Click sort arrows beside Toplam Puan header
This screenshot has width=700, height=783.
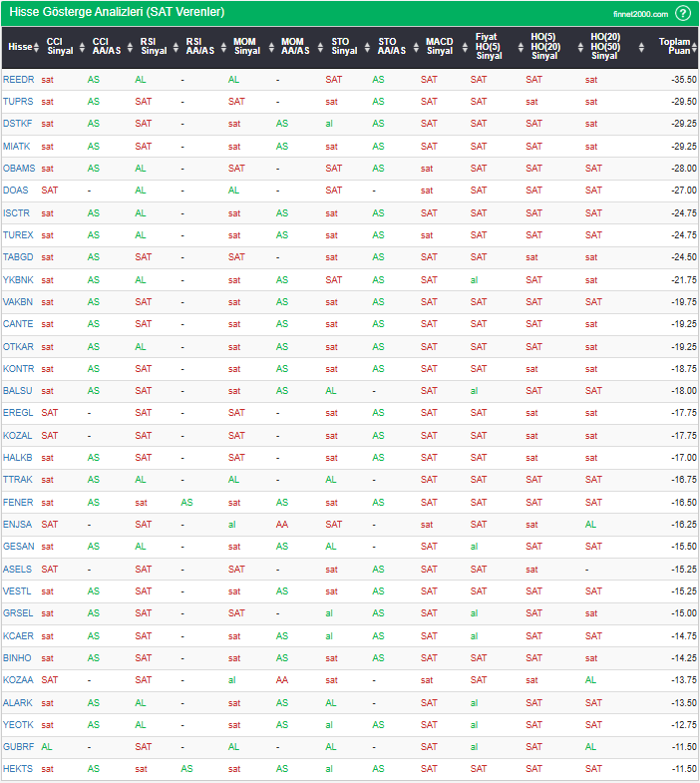pos(692,47)
